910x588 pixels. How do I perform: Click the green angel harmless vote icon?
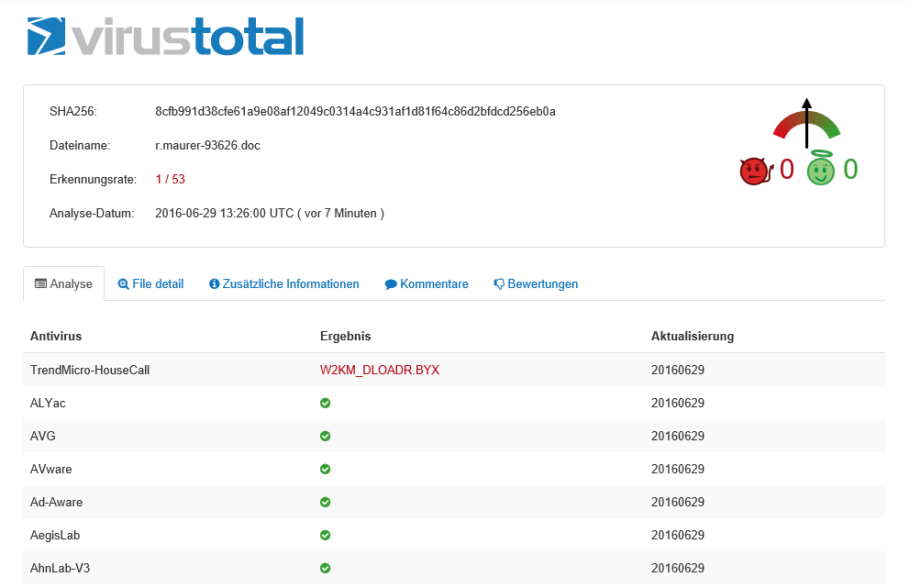pos(821,170)
